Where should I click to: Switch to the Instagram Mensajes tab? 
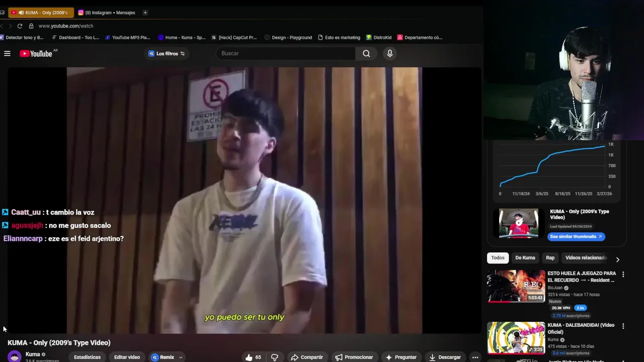tap(107, 13)
